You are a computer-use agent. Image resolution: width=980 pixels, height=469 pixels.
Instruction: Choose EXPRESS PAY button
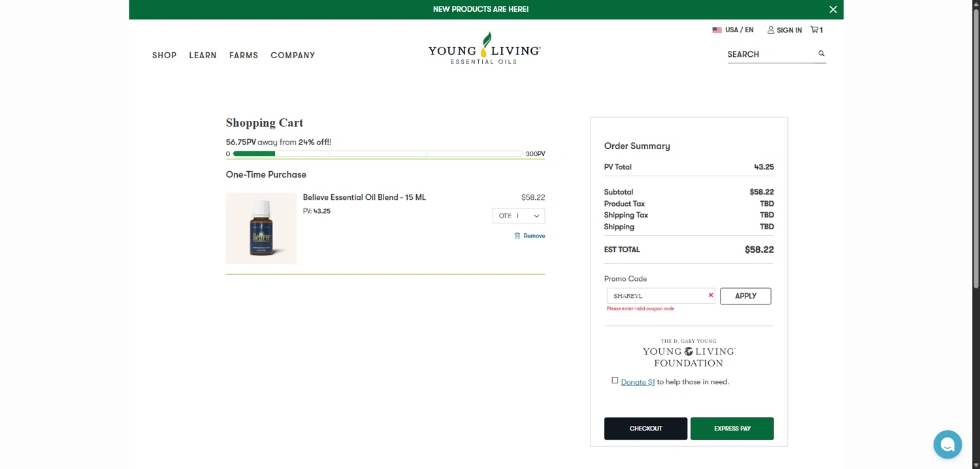point(732,429)
